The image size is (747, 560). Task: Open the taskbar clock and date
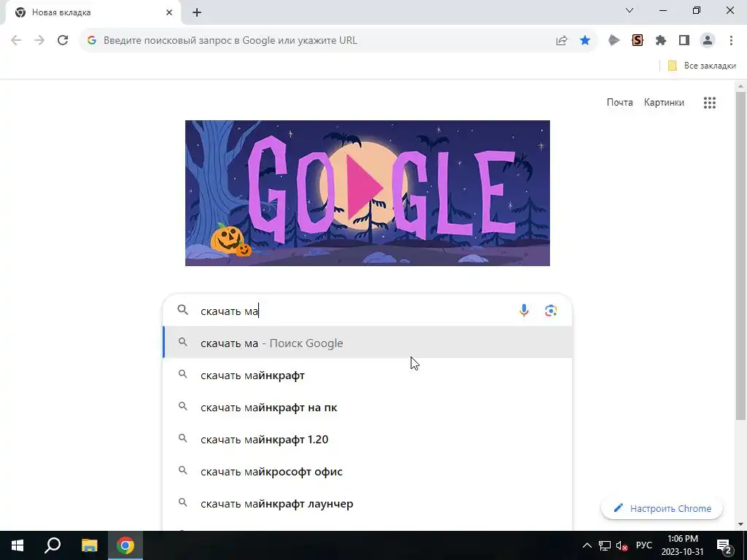pyautogui.click(x=682, y=545)
